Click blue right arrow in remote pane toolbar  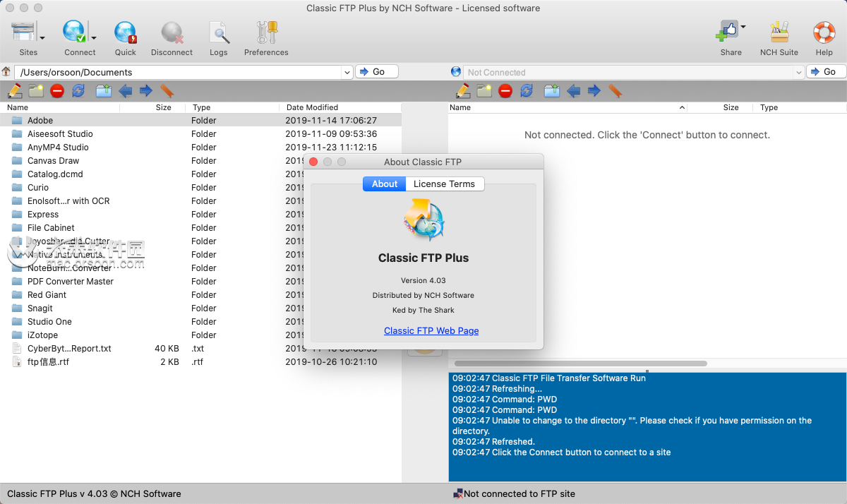594,90
